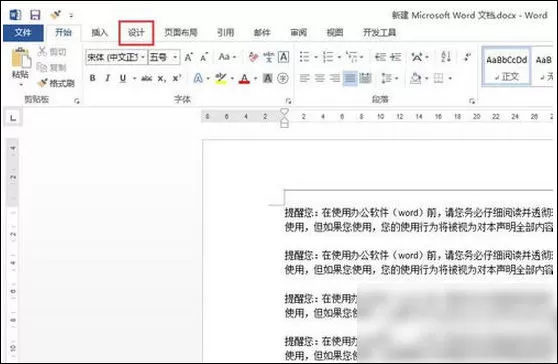Switch to the 审阅 (Review) tab
This screenshot has width=558, height=364.
(299, 33)
